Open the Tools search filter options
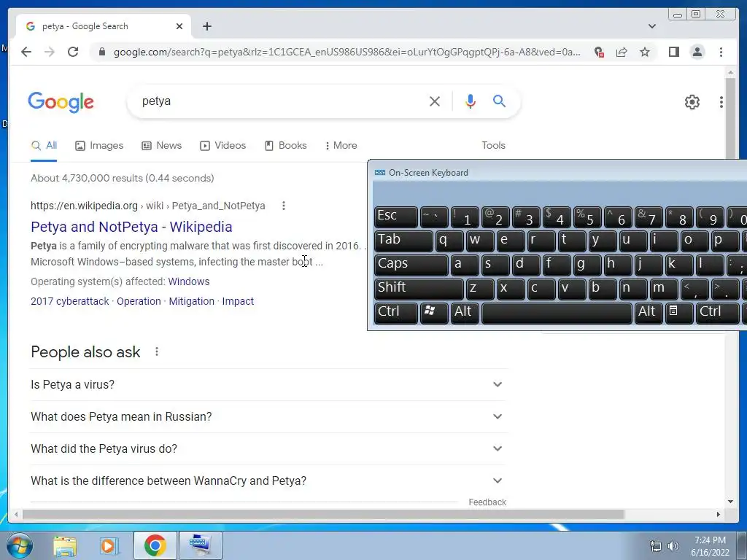Screen dimensions: 747x560 point(493,145)
